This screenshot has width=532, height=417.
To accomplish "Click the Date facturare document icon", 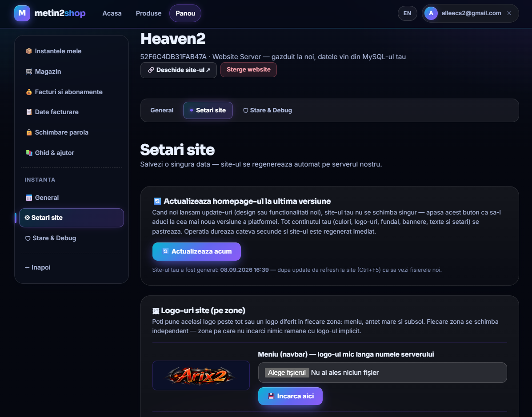I will click(29, 112).
